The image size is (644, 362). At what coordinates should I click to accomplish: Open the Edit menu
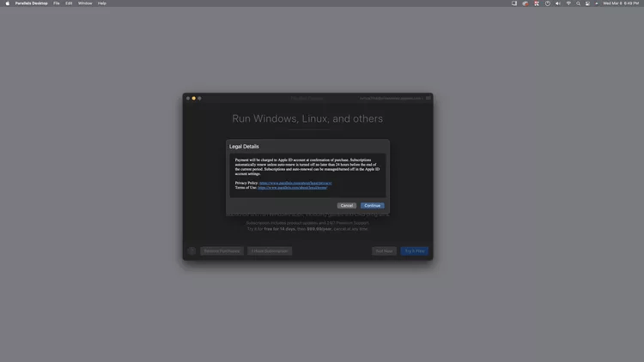click(69, 3)
